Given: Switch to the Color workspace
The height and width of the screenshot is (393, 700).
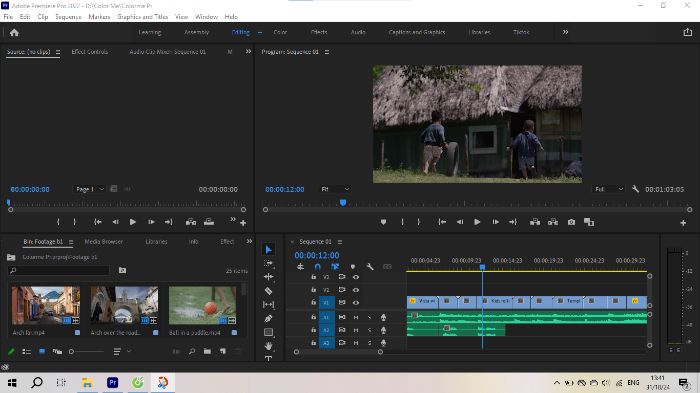Looking at the screenshot, I should coord(280,32).
